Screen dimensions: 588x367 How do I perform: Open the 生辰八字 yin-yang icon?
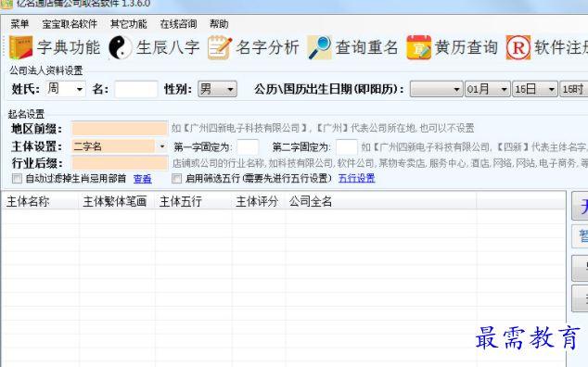pyautogui.click(x=121, y=47)
